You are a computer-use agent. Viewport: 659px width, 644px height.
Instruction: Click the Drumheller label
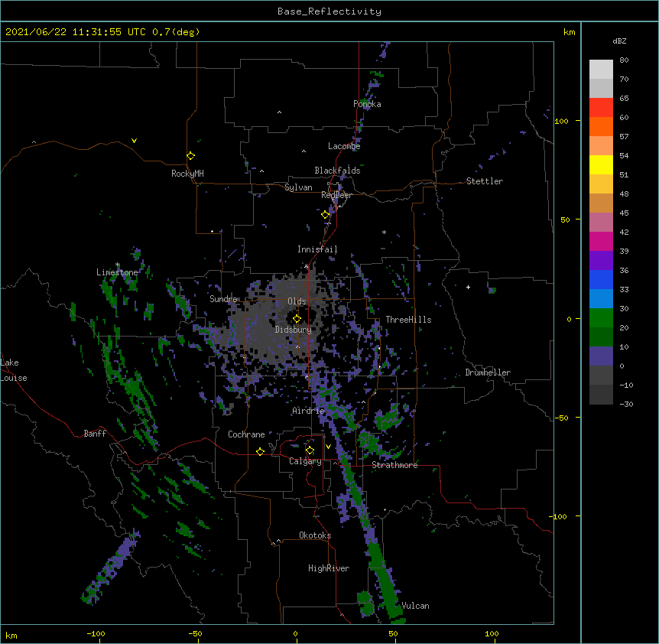(488, 372)
